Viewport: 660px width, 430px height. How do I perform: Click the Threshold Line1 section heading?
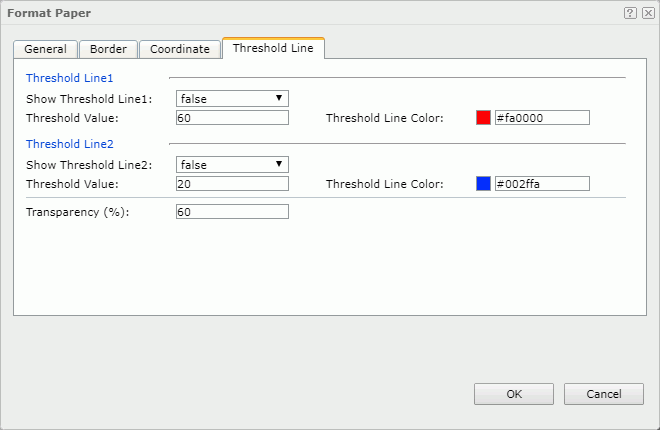tap(69, 78)
